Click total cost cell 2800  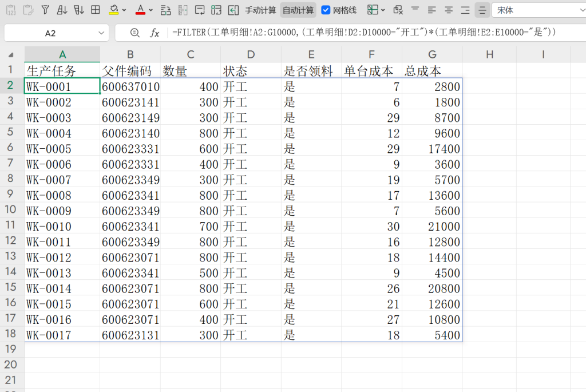pyautogui.click(x=432, y=86)
